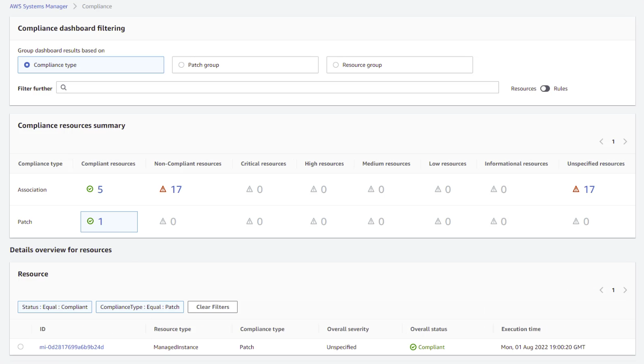This screenshot has width=644, height=364.
Task: Select the Resource group radio button
Action: click(x=335, y=64)
